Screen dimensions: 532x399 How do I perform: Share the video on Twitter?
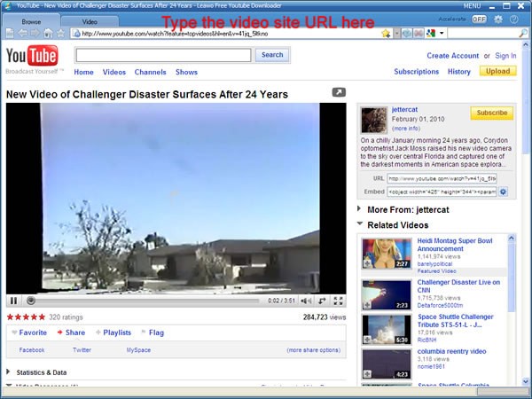[82, 350]
